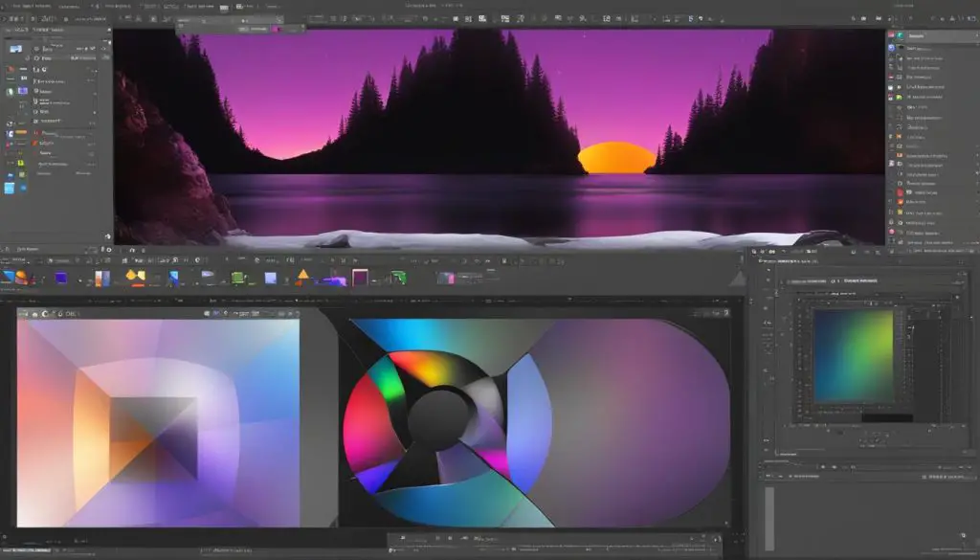Click the light-blue square toolbar icon
This screenshot has height=560, width=980.
(x=271, y=279)
